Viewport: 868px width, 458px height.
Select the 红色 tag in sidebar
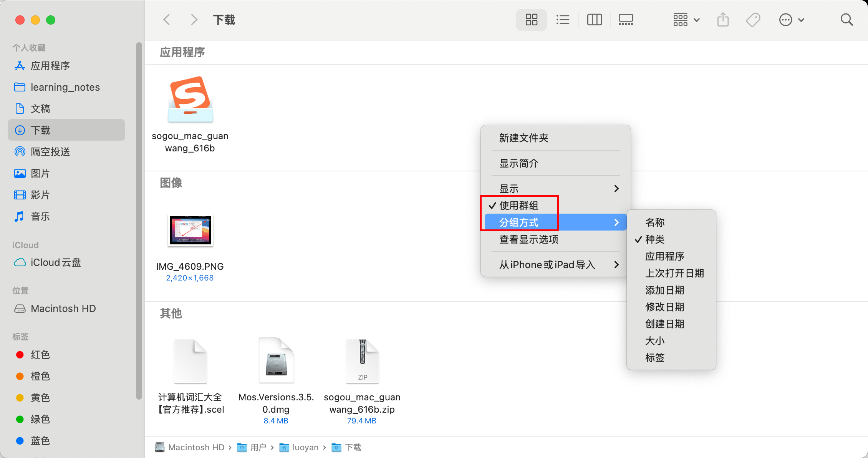click(x=40, y=355)
